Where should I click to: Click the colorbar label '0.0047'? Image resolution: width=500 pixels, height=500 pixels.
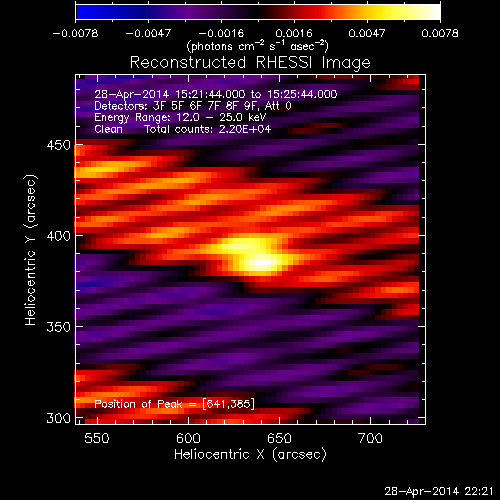coord(367,33)
